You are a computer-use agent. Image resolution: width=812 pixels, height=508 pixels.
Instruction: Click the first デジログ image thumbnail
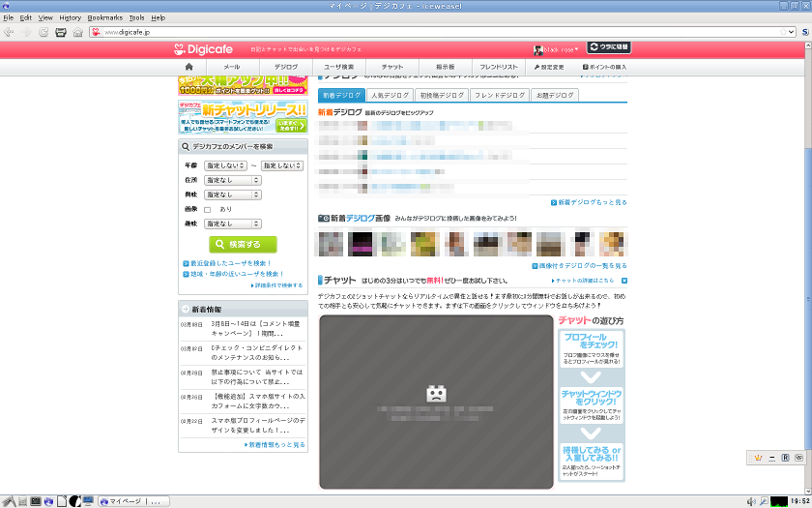[x=331, y=243]
